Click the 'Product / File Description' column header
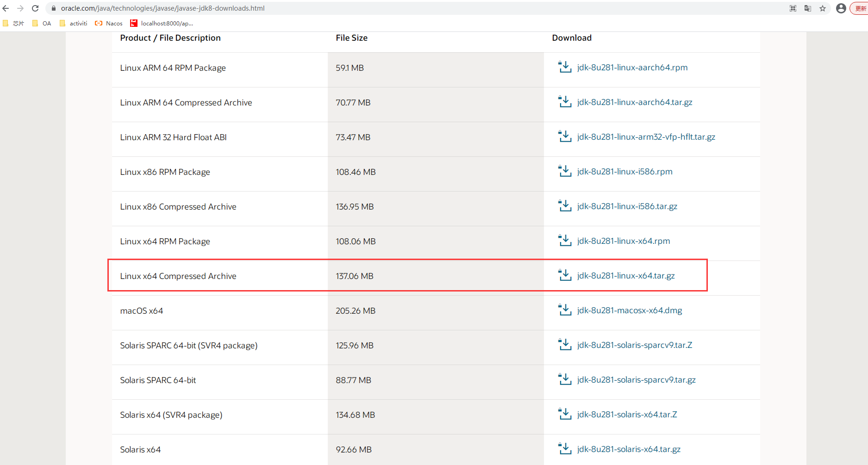 [170, 38]
